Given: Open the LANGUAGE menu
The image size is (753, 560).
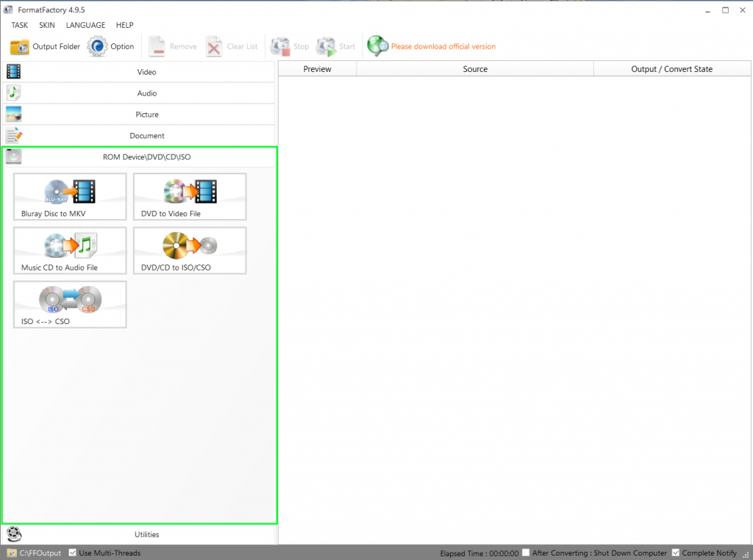Looking at the screenshot, I should click(85, 25).
